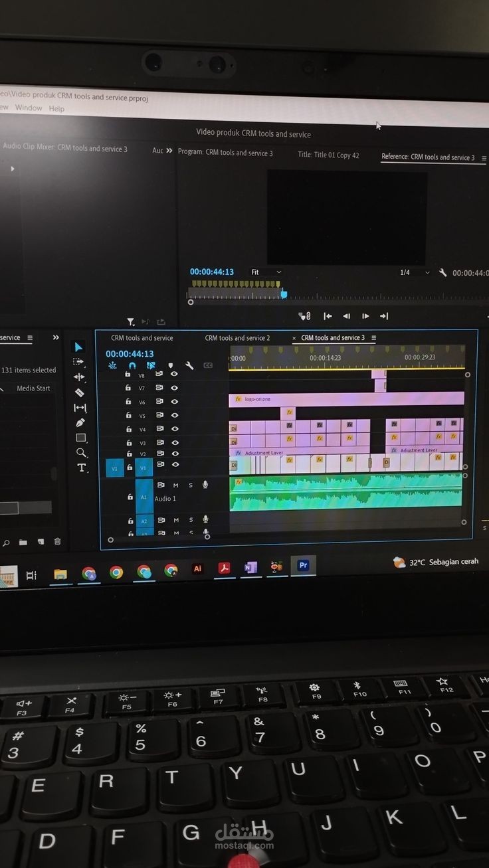The height and width of the screenshot is (868, 489).
Task: Activate the Slip tool
Action: pos(80,408)
